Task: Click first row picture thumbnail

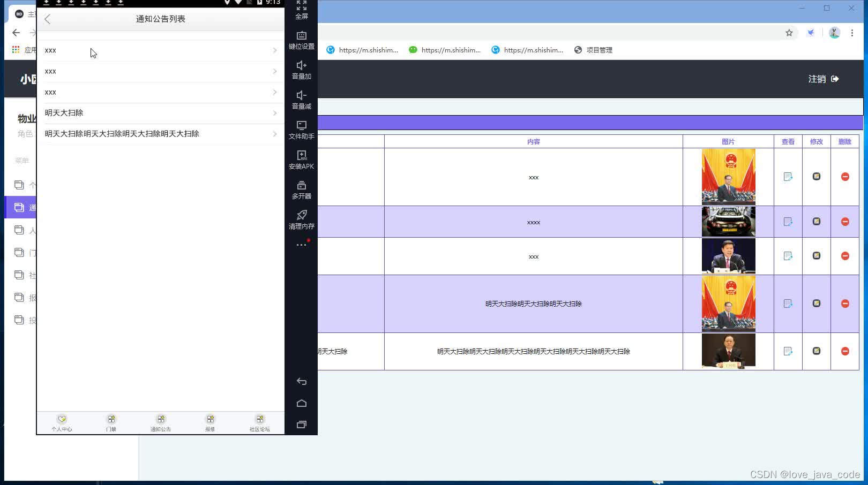Action: tap(729, 177)
